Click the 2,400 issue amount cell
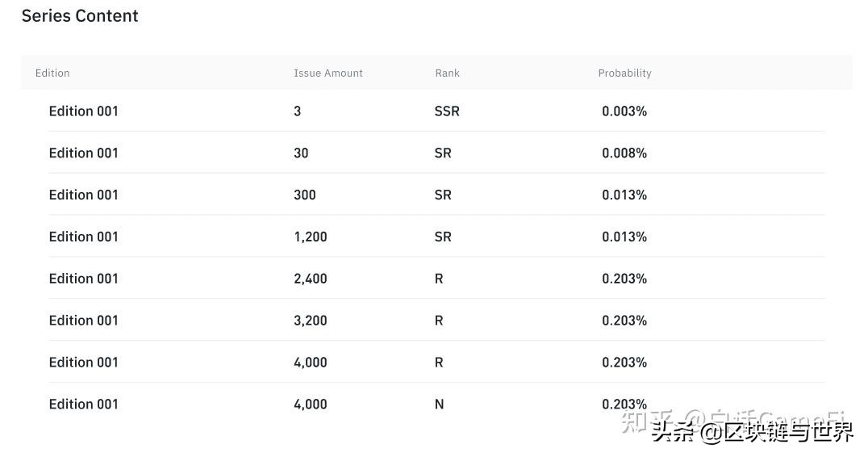Viewport: 868px width, 457px height. (x=311, y=279)
